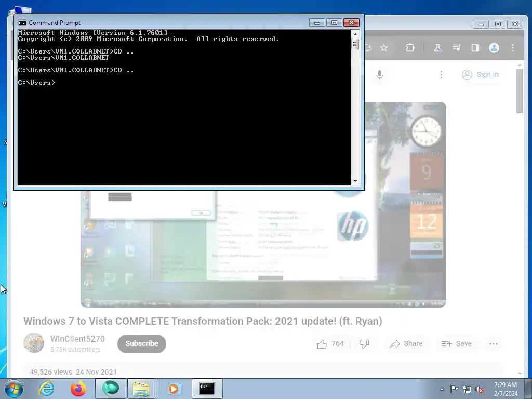Open the network icon in system tray
This screenshot has width=532, height=399.
[467, 389]
